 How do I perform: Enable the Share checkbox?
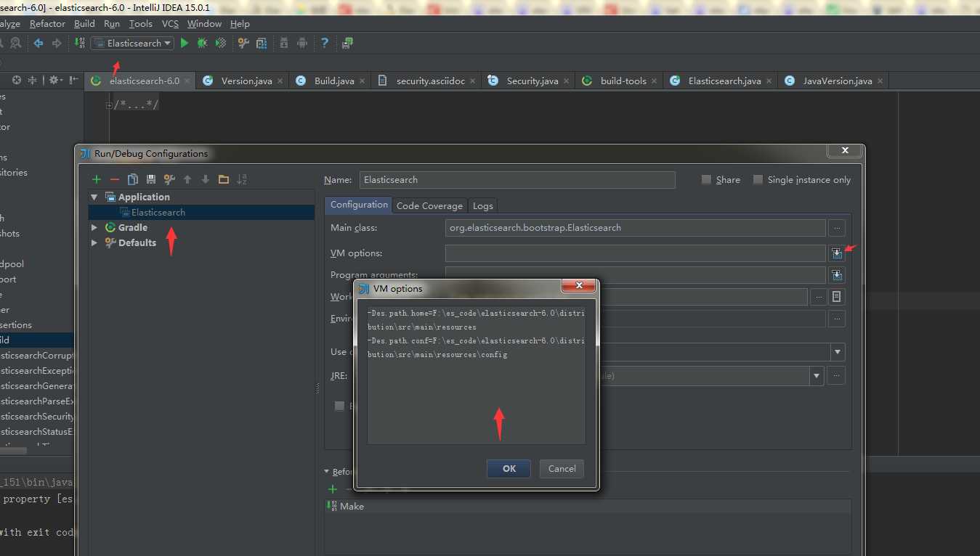point(706,179)
